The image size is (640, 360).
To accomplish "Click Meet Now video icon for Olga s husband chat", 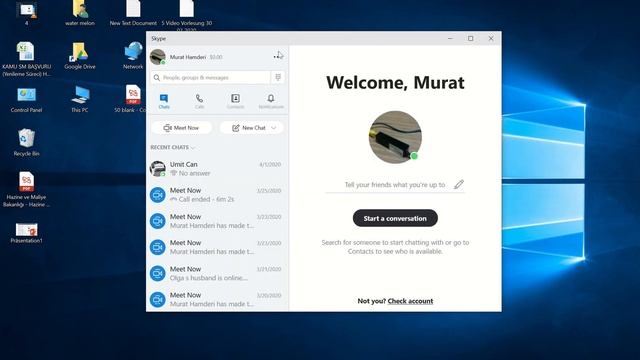I will [158, 273].
